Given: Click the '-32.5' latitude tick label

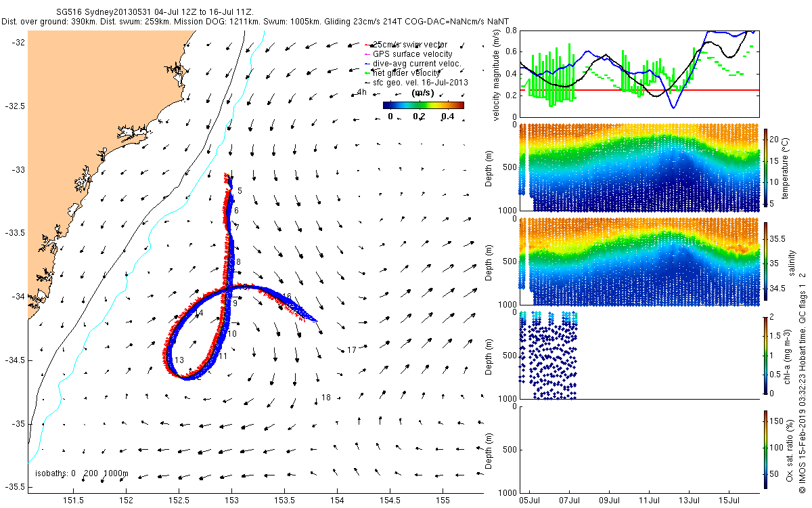Looking at the screenshot, I should [x=14, y=106].
